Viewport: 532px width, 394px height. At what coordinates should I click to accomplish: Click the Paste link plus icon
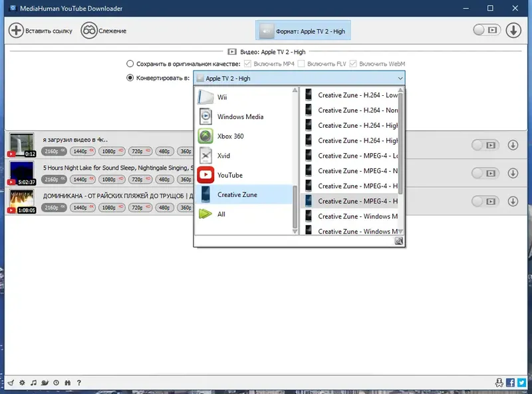point(16,31)
